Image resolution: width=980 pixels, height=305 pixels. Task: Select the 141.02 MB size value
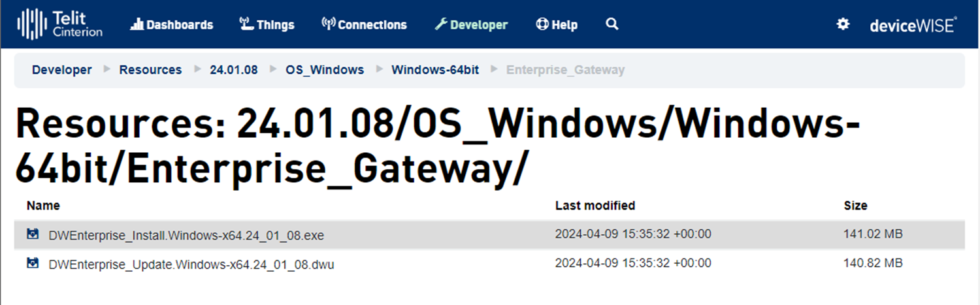point(874,234)
